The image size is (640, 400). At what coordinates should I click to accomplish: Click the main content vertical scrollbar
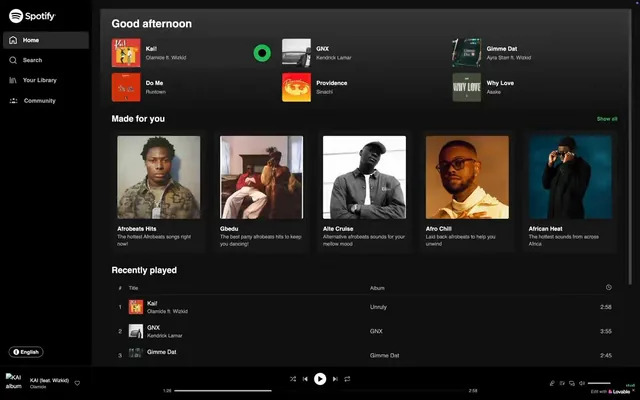pyautogui.click(x=630, y=147)
